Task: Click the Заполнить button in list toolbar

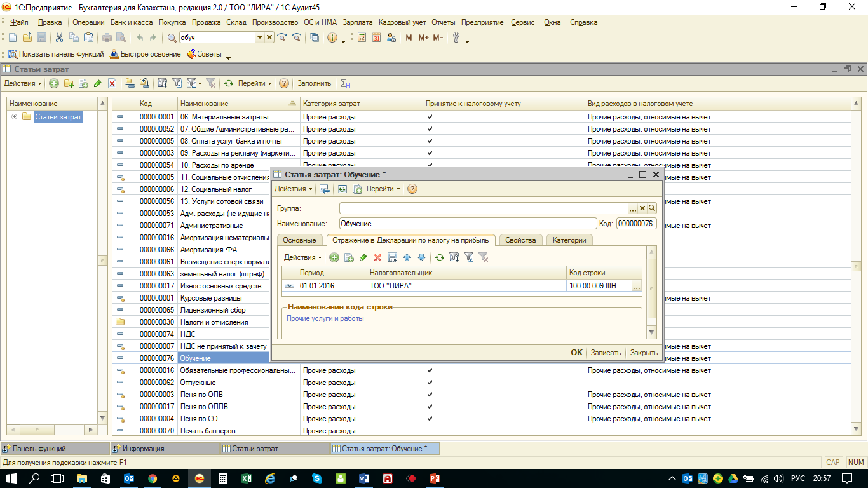Action: click(315, 83)
